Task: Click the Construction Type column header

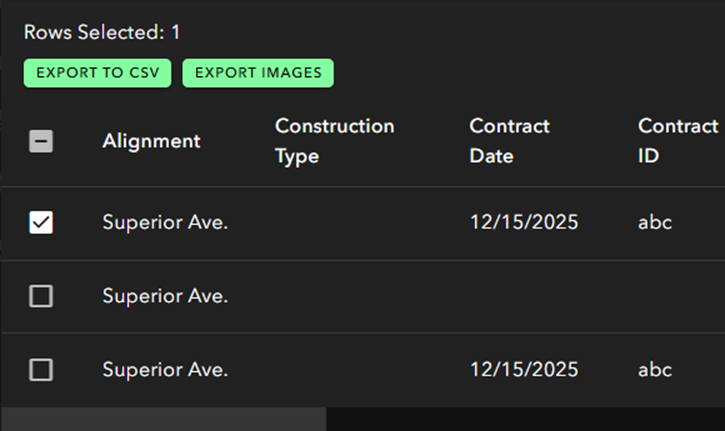Action: [334, 141]
